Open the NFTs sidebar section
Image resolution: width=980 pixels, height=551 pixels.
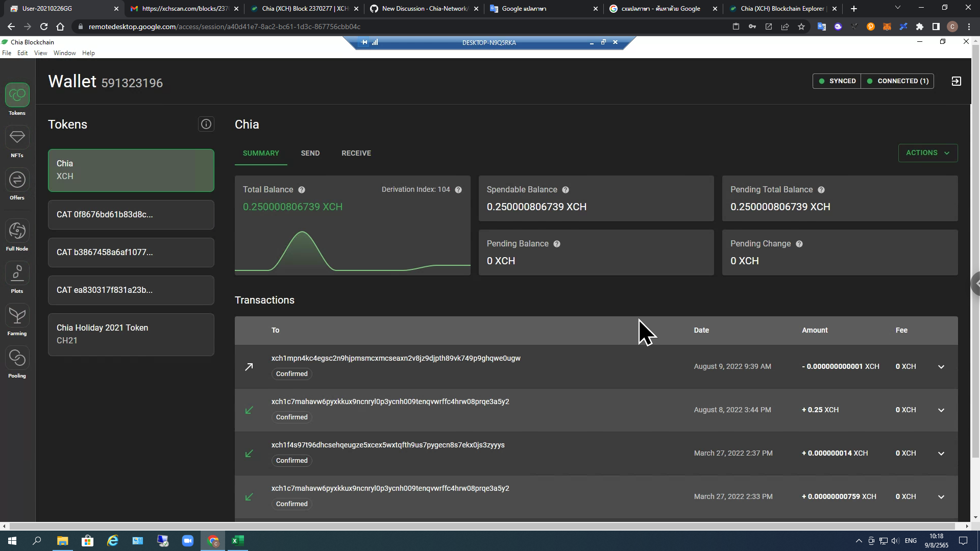[17, 142]
